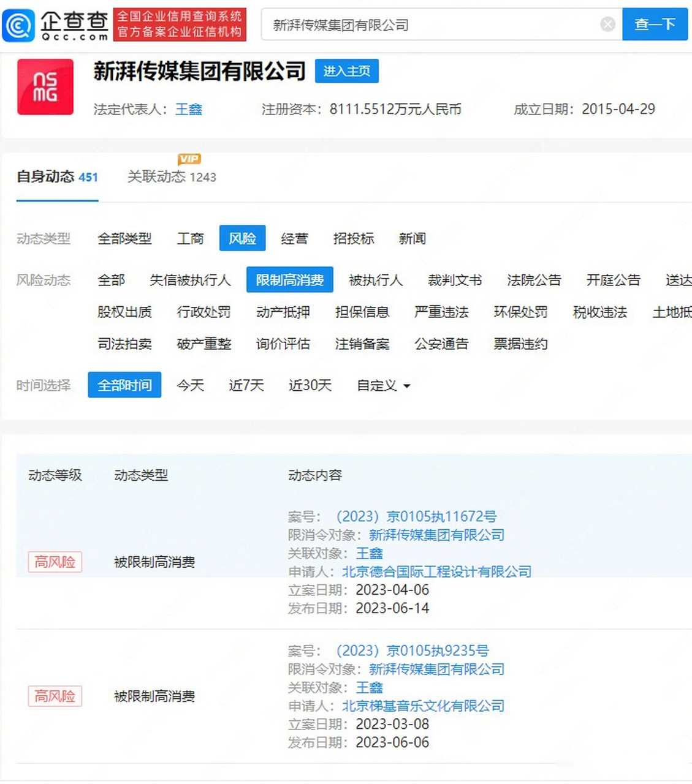Open the 北京梯基音乐文化有限公司 applicant link
Screen dimensions: 692x784
point(423,706)
